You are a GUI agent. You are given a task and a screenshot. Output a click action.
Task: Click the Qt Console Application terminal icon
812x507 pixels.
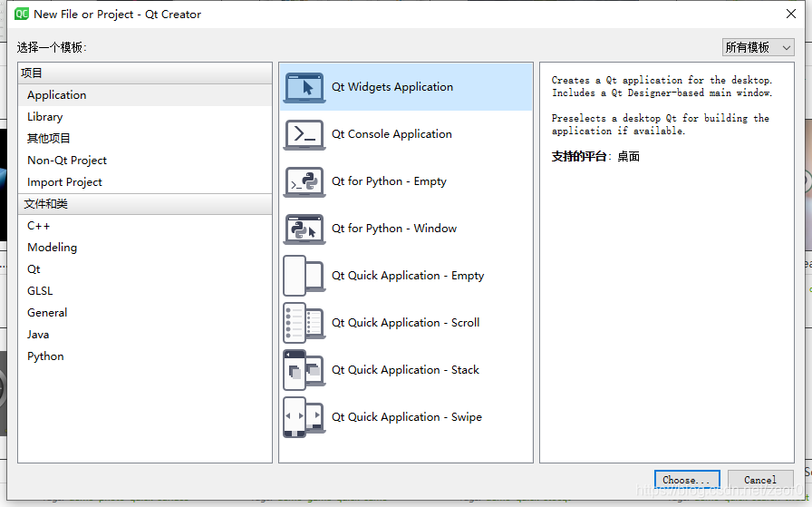tap(304, 135)
